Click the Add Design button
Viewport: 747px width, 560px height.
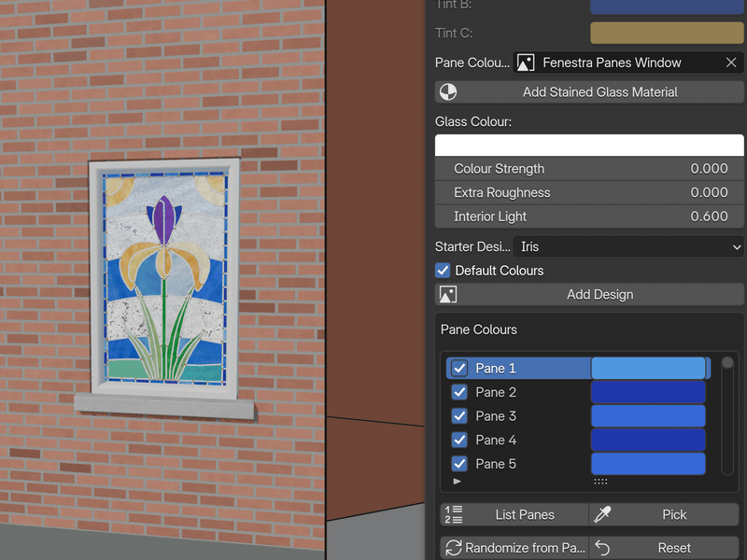click(x=589, y=294)
